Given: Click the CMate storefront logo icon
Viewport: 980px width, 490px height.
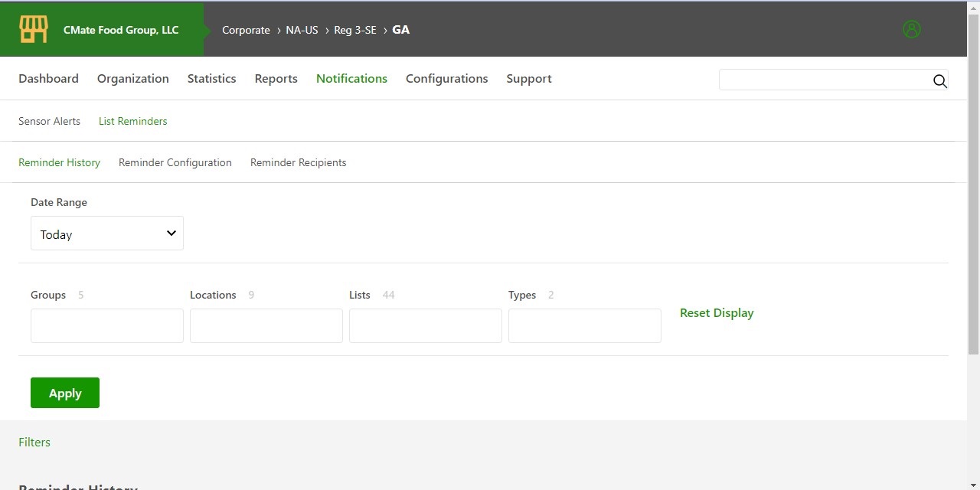Looking at the screenshot, I should 34,30.
